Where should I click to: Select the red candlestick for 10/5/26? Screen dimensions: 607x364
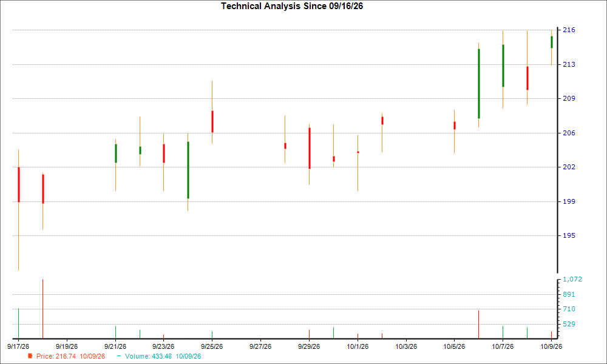click(455, 126)
